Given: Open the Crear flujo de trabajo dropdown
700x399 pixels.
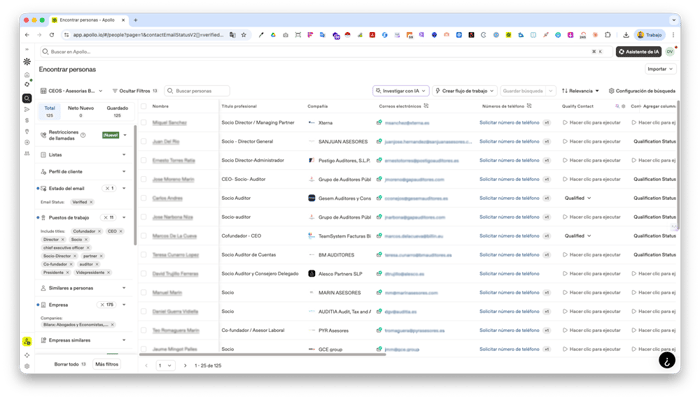Looking at the screenshot, I should click(465, 91).
